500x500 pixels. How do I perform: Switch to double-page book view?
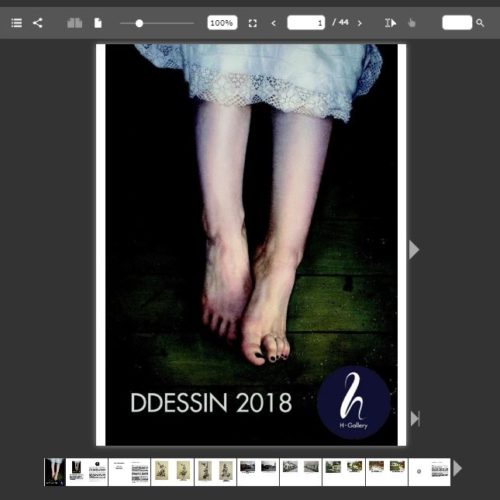tap(75, 23)
